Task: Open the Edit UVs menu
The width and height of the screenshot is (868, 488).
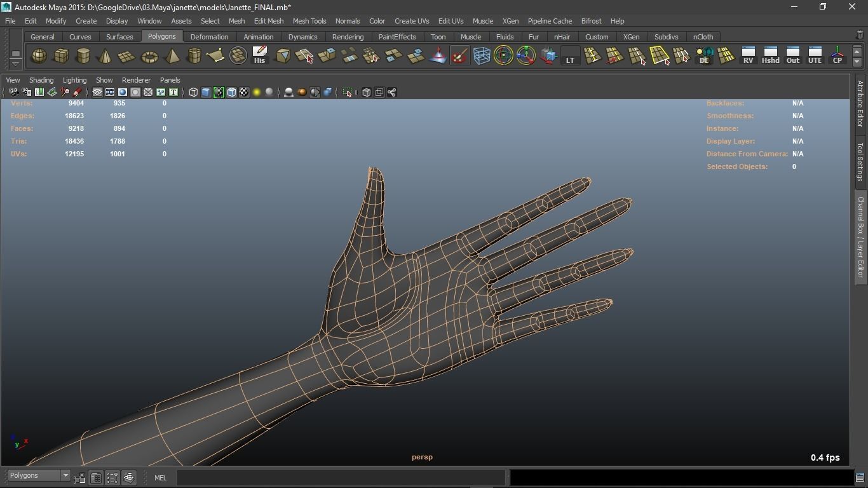Action: coord(451,21)
